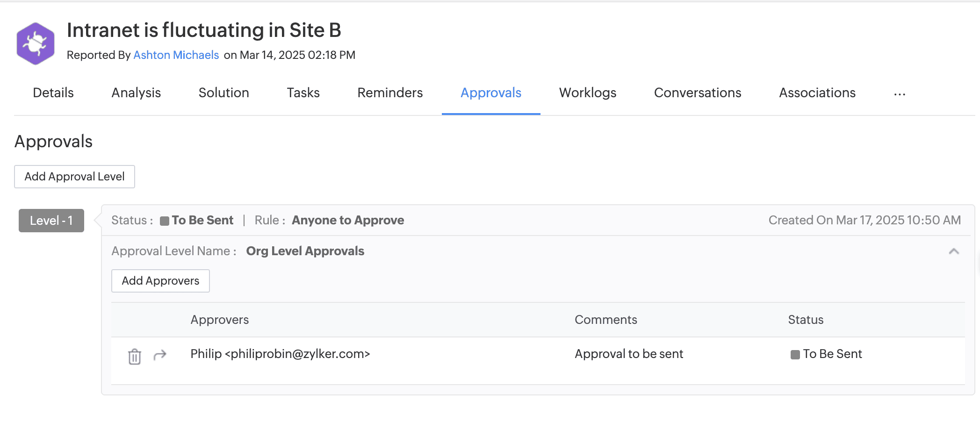Open reporter Ashton Michaels link
This screenshot has width=980, height=444.
(176, 55)
